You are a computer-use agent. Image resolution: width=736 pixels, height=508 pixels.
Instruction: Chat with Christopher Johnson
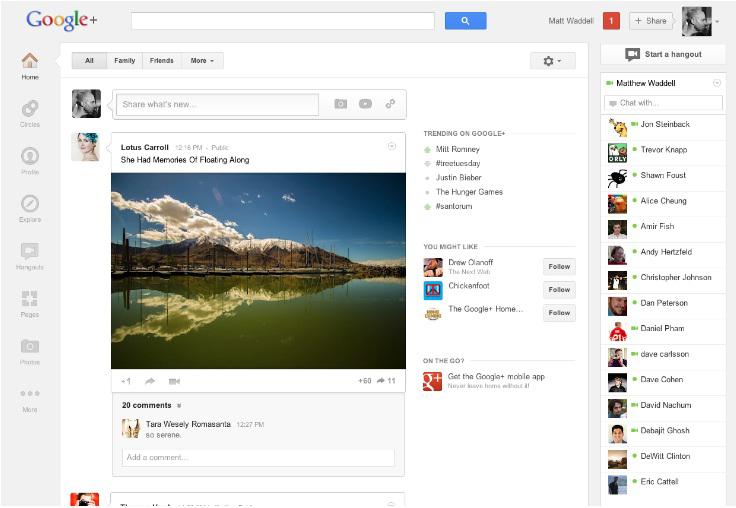pyautogui.click(x=663, y=281)
